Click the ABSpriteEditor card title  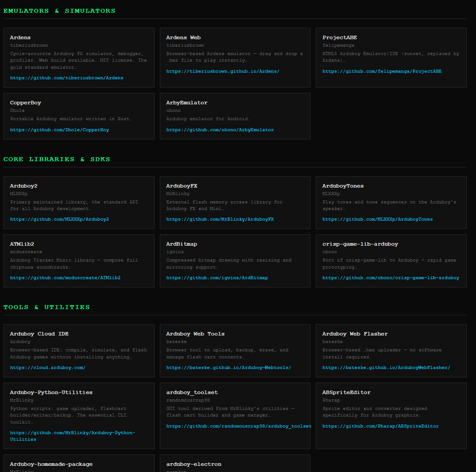pos(347,392)
